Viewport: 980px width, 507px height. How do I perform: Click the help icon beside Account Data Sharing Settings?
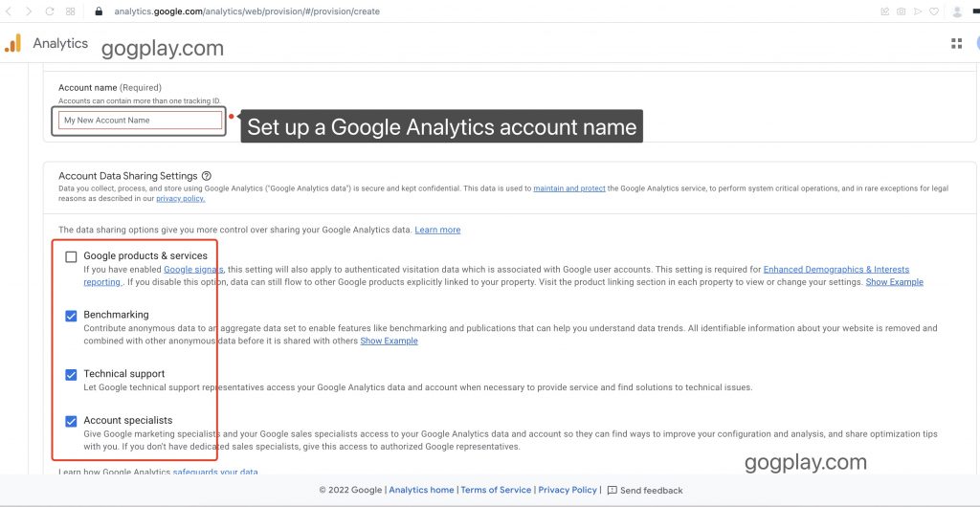(x=207, y=176)
